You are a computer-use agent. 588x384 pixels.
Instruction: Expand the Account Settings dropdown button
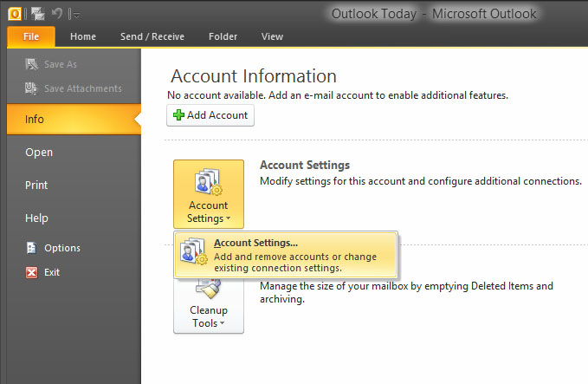point(209,194)
